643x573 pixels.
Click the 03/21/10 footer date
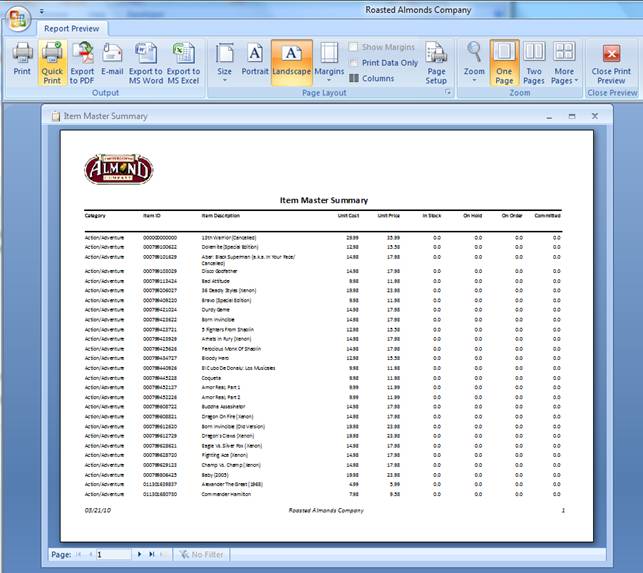(x=98, y=510)
